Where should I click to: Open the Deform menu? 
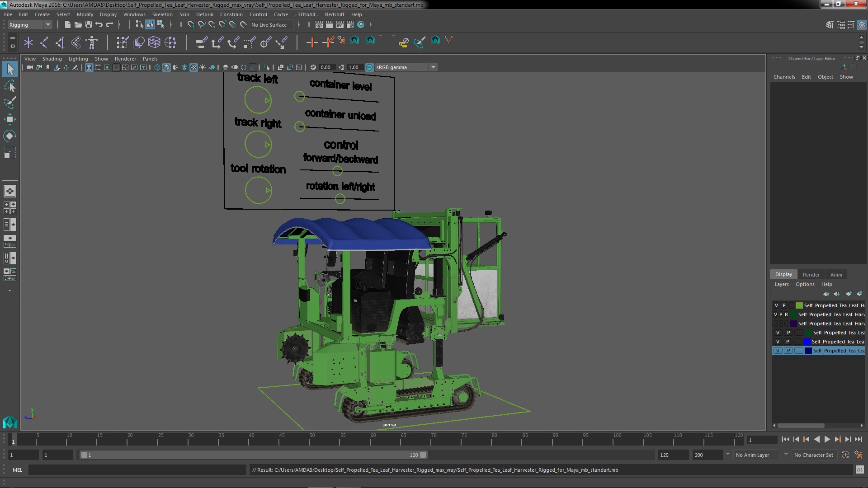click(205, 14)
